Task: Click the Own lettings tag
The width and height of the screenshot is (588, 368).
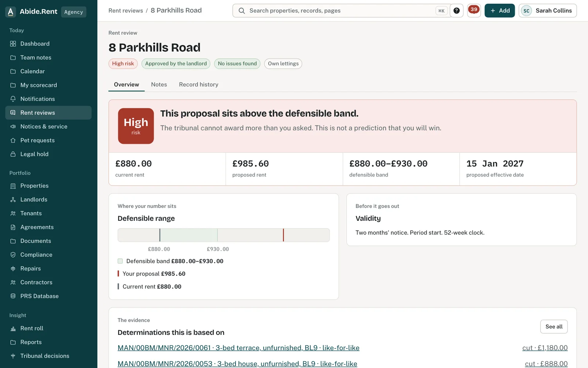Action: pos(283,64)
